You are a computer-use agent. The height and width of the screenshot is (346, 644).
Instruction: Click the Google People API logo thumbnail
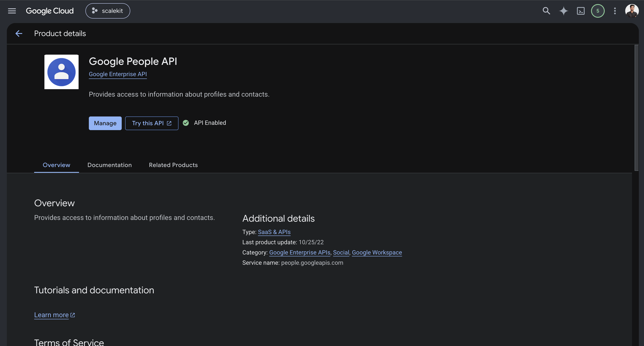[62, 72]
